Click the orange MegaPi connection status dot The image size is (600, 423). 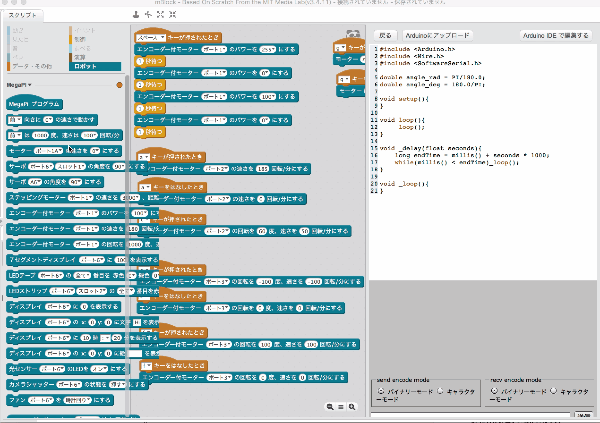pyautogui.click(x=119, y=85)
